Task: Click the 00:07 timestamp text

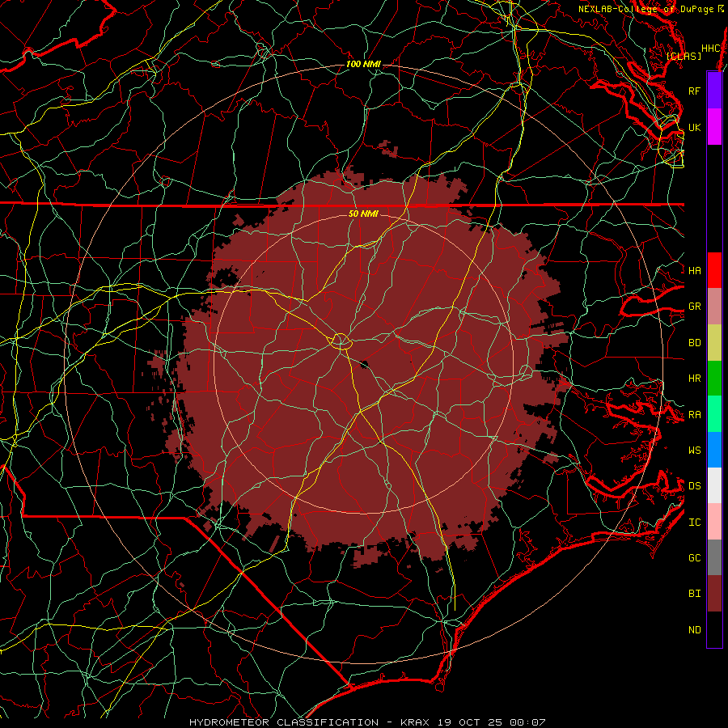Action: click(x=527, y=722)
